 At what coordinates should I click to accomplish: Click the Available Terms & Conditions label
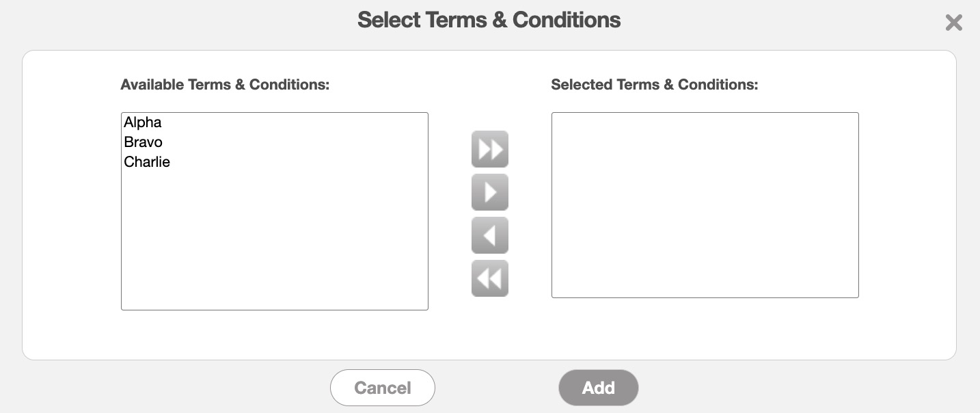coord(225,85)
